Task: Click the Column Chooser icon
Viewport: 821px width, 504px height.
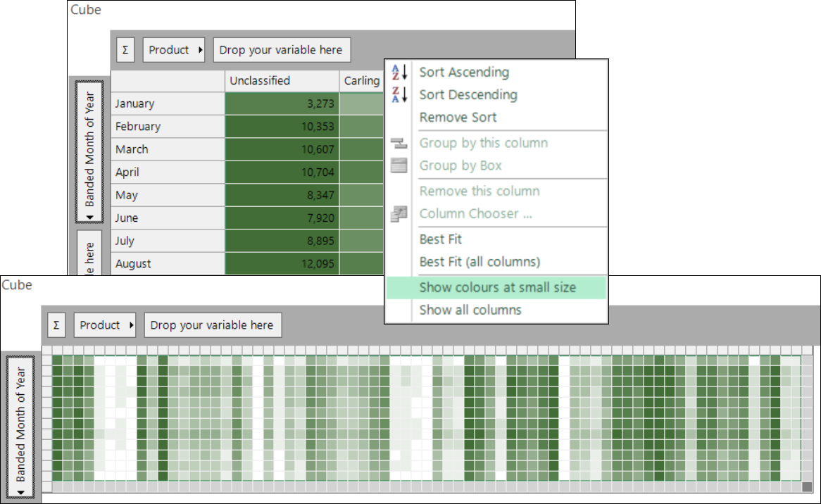Action: pos(399,213)
